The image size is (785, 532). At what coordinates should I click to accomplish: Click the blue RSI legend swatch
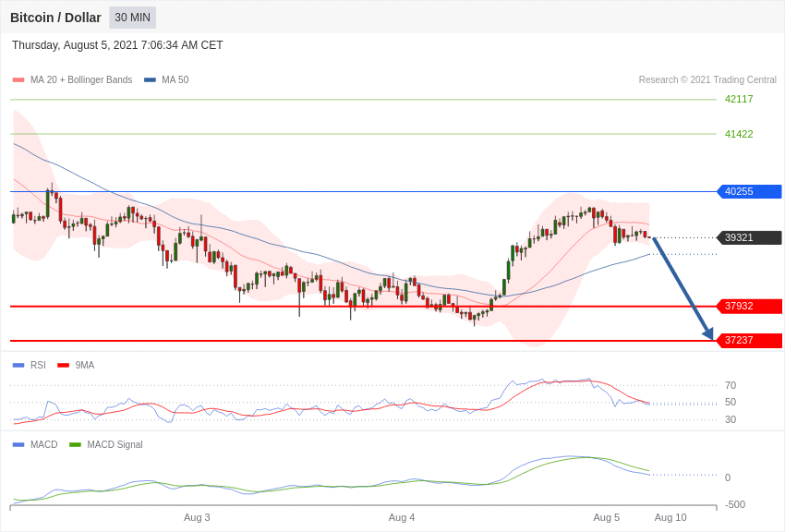pyautogui.click(x=18, y=366)
